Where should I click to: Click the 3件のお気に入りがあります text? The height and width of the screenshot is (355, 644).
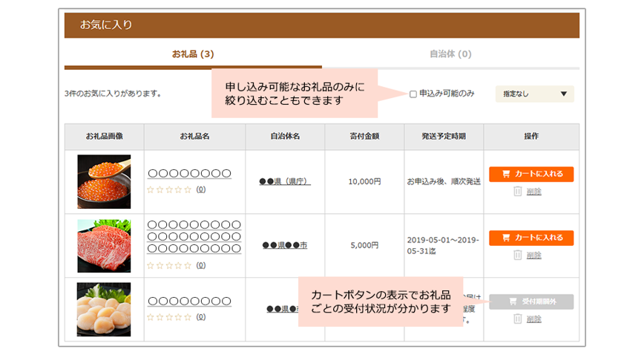tap(113, 94)
